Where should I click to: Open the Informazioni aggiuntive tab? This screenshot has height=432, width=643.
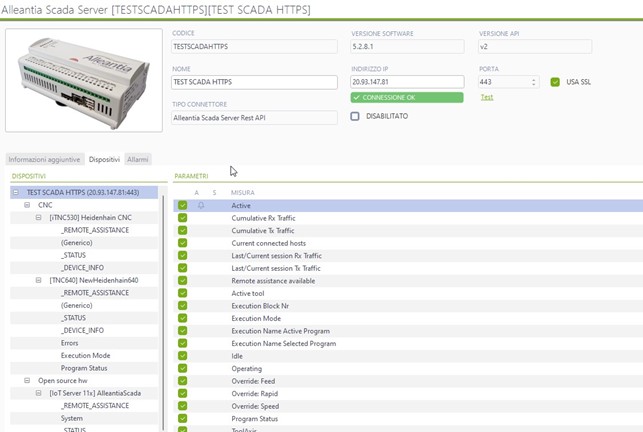44,159
